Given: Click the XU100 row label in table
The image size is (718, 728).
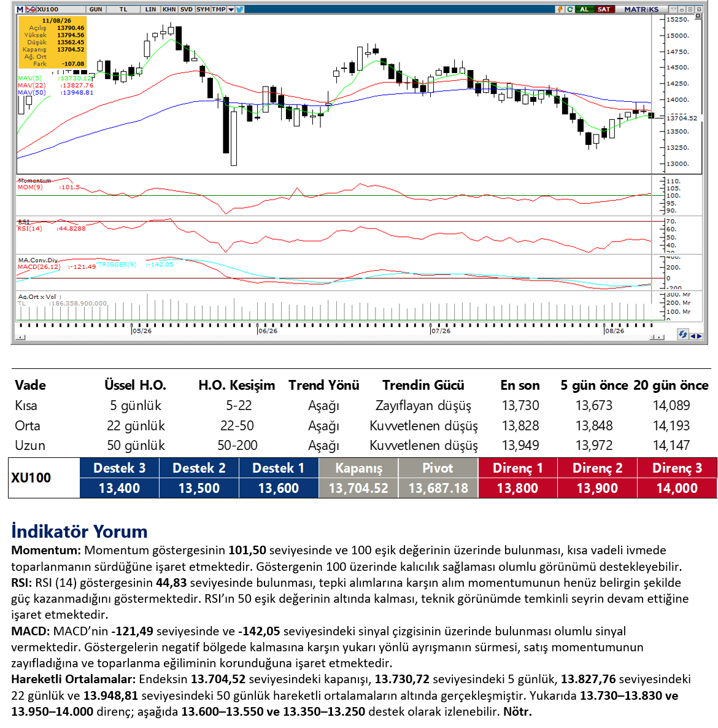Looking at the screenshot, I should [x=31, y=478].
